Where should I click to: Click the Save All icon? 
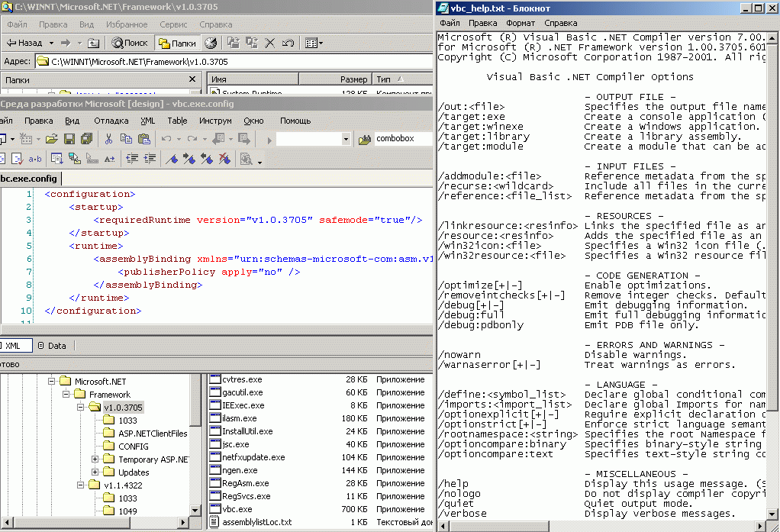pos(85,139)
